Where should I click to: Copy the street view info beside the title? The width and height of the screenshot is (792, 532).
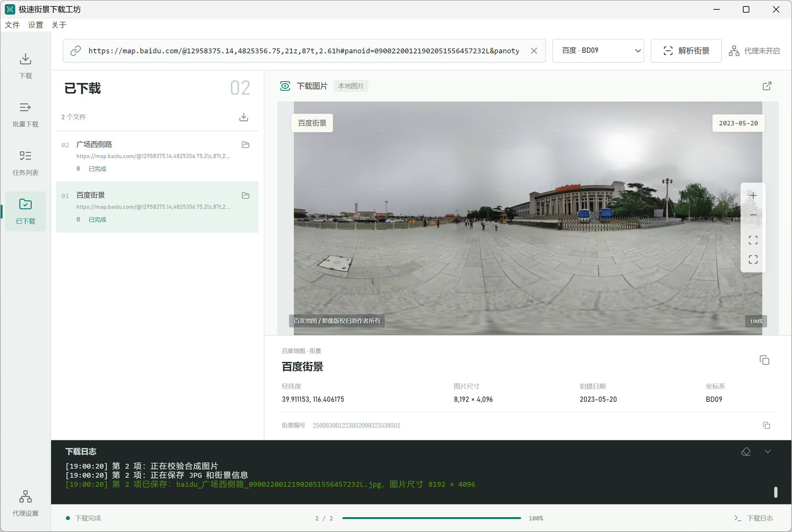764,360
